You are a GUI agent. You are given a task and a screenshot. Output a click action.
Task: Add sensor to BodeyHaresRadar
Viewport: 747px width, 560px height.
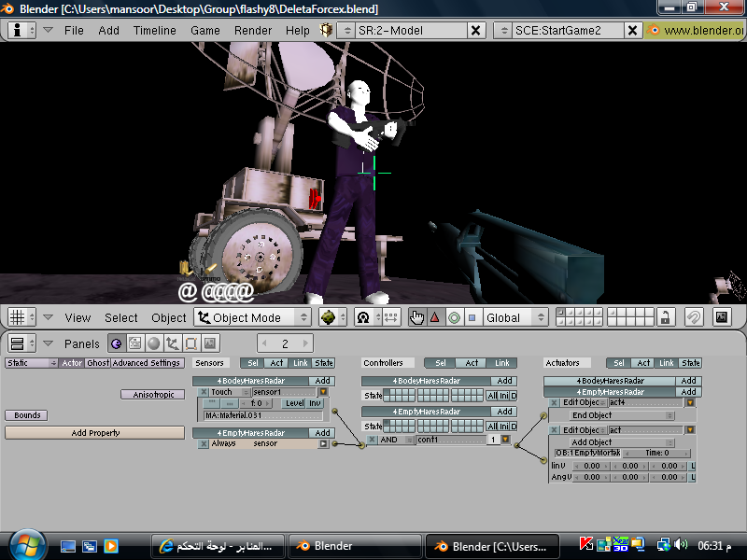(322, 381)
